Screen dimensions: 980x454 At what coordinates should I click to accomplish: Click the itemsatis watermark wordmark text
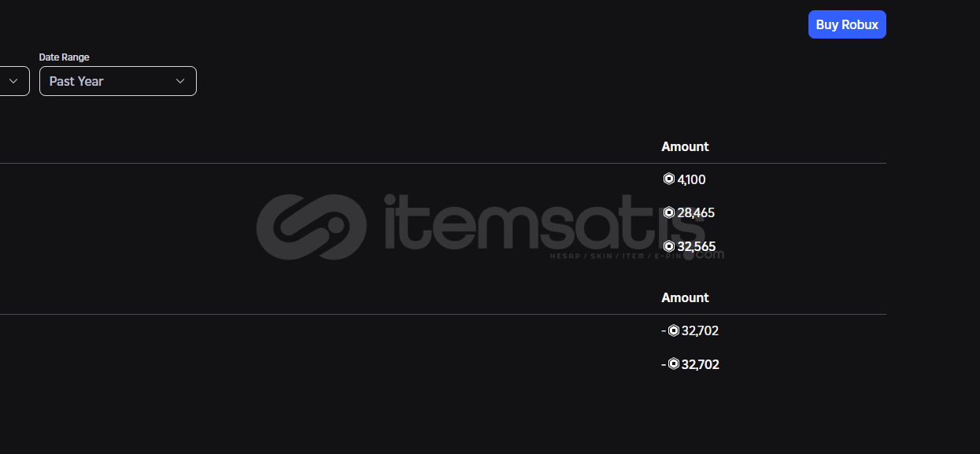pos(543,223)
